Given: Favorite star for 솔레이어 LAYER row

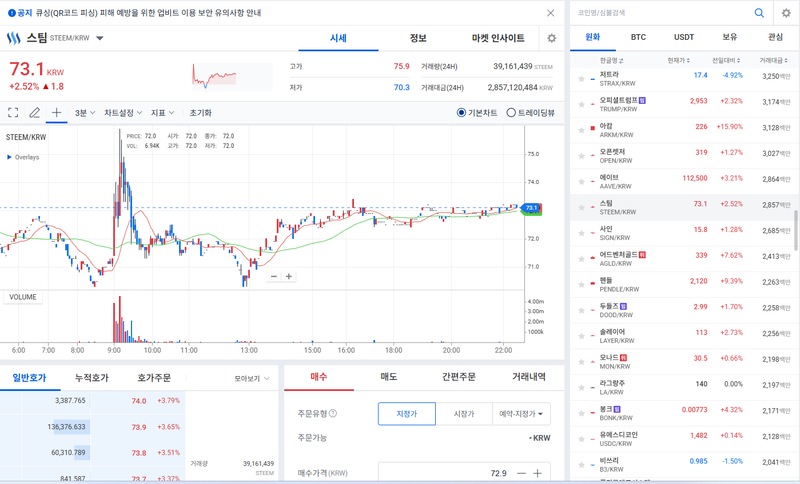Looking at the screenshot, I should [581, 336].
